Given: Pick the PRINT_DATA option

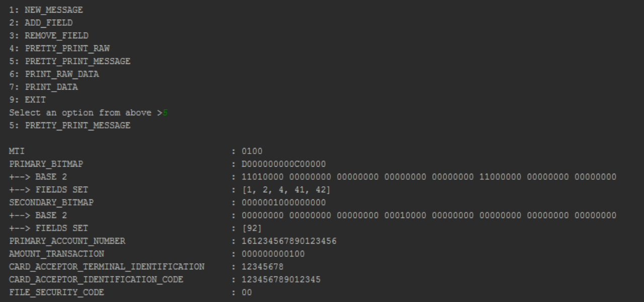Looking at the screenshot, I should tap(43, 87).
